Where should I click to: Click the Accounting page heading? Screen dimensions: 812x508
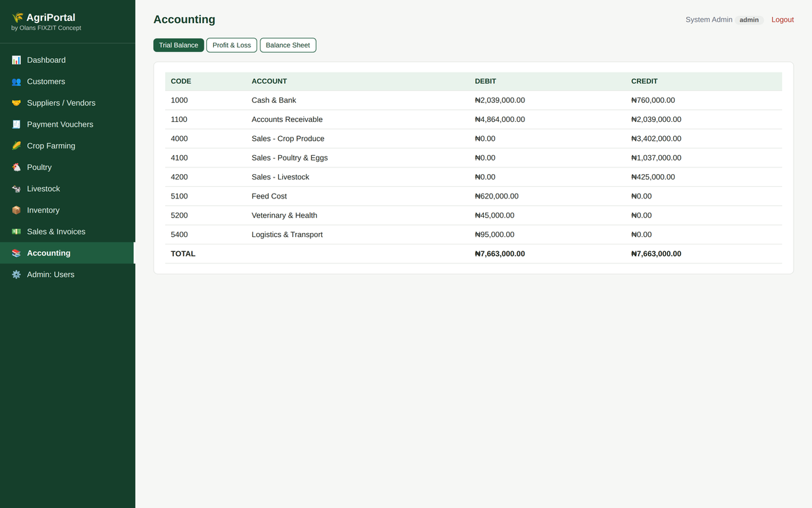pyautogui.click(x=184, y=20)
